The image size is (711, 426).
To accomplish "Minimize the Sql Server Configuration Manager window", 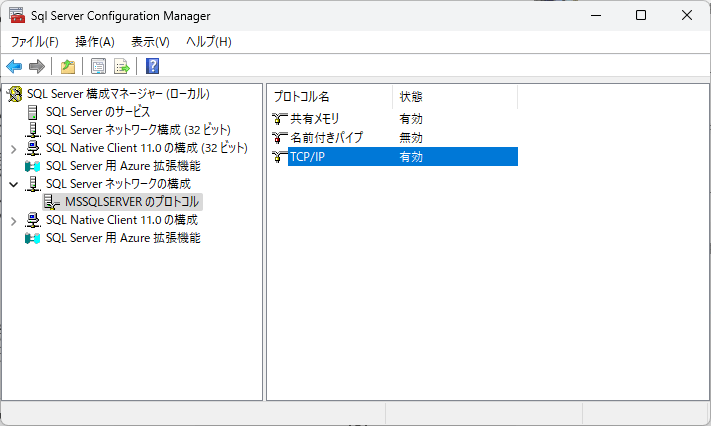I will [x=596, y=15].
